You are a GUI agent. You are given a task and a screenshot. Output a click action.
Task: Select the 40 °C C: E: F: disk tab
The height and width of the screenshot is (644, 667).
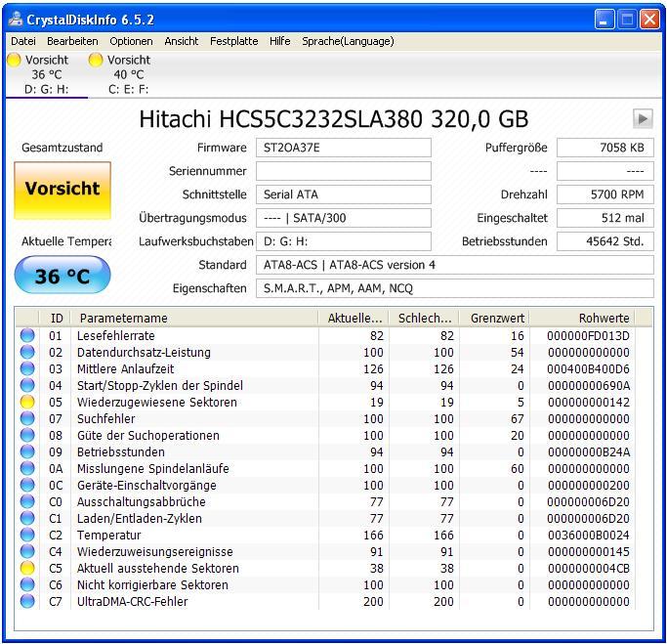tap(129, 74)
